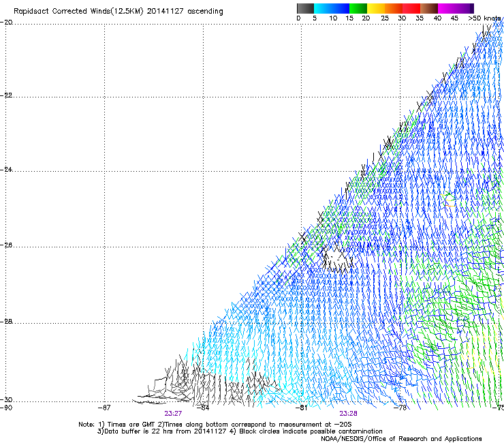The width and height of the screenshot is (504, 443).
Task: Click the '-78' longitude axis label
Action: [x=400, y=408]
